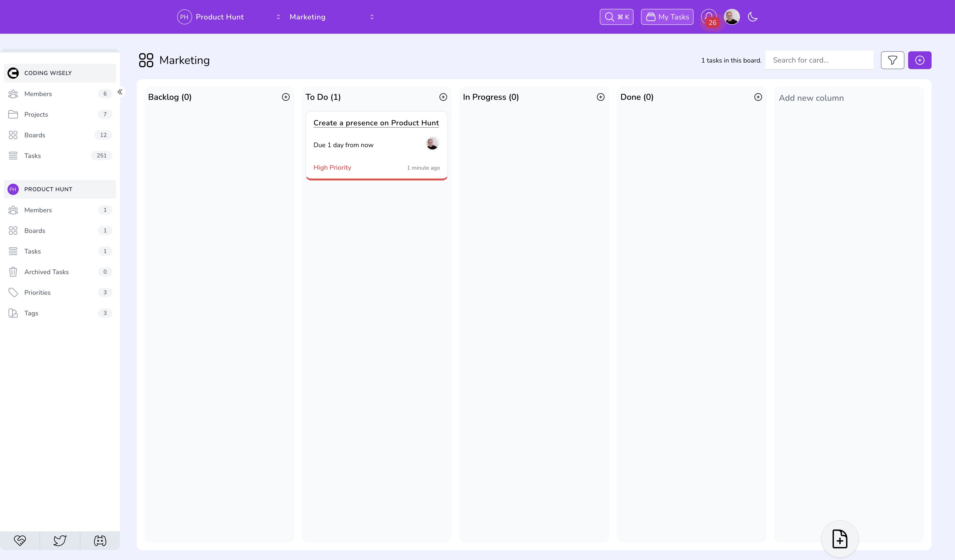Click the floating new document button
The width and height of the screenshot is (955, 560).
pos(840,539)
